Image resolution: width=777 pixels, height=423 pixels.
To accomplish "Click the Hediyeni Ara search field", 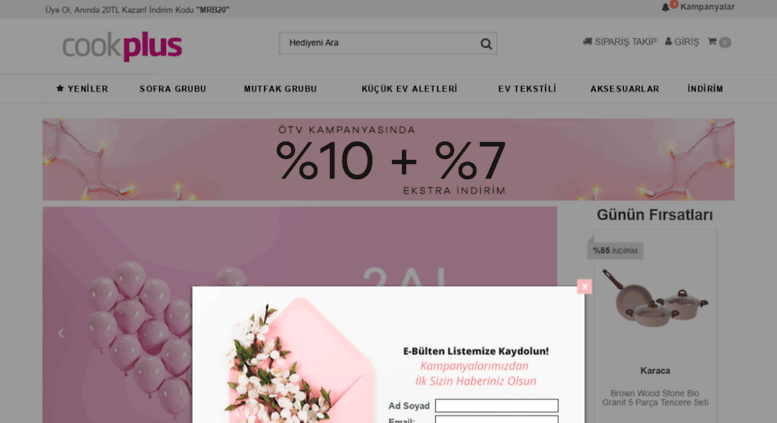I will point(380,43).
